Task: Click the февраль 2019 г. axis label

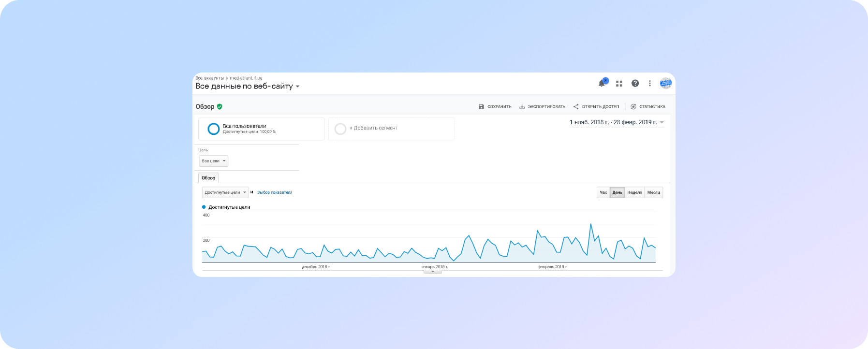Action: point(552,267)
